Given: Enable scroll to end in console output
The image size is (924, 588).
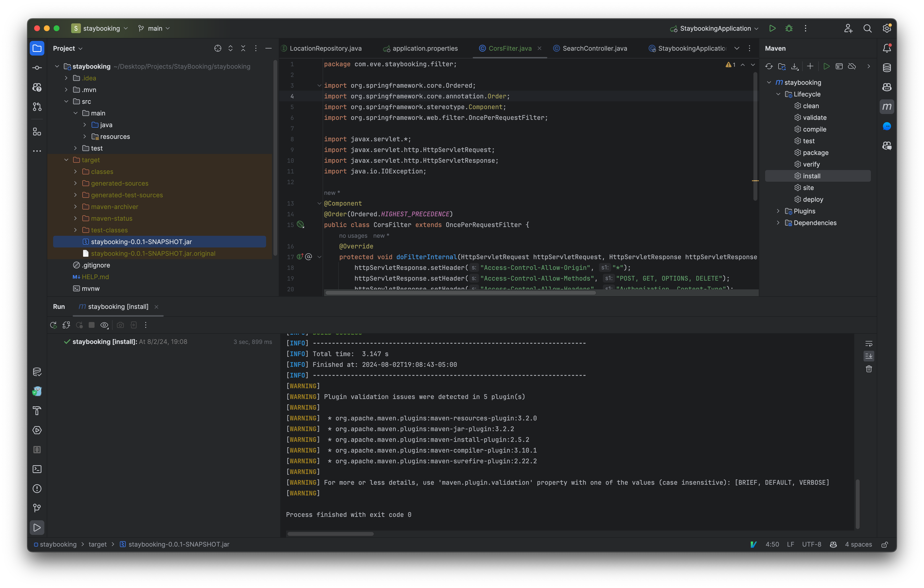Looking at the screenshot, I should pos(869,356).
